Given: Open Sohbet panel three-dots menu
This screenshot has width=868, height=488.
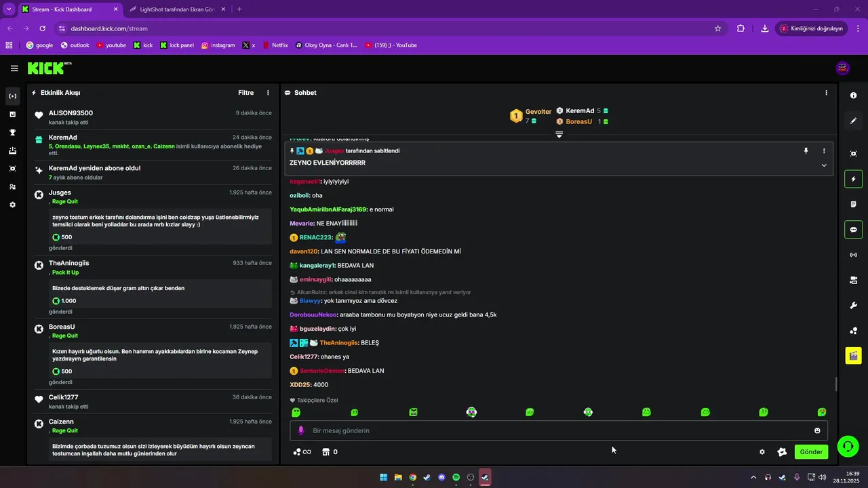Looking at the screenshot, I should (826, 93).
